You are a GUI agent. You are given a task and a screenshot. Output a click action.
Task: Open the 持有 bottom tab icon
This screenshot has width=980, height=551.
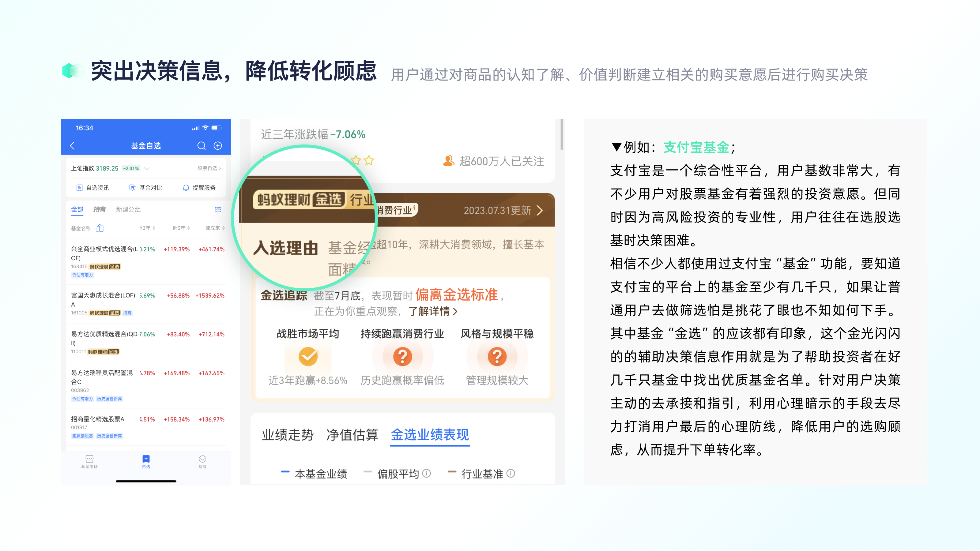(202, 459)
